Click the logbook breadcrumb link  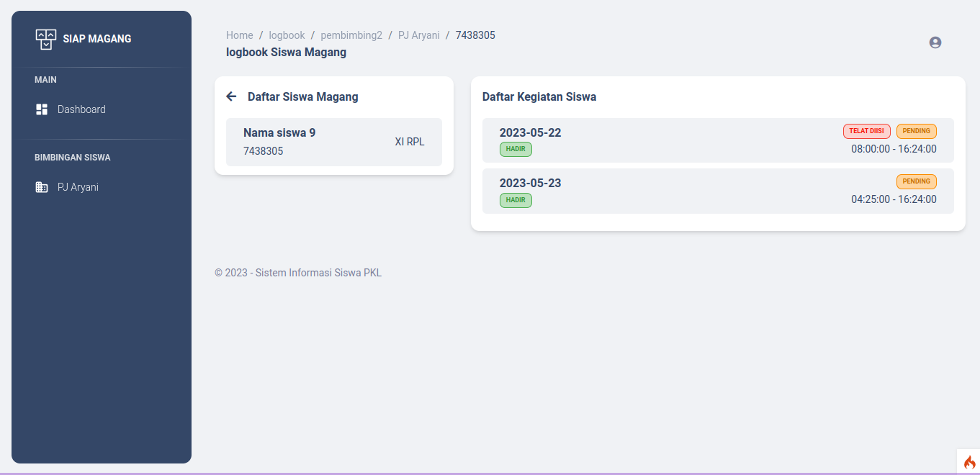coord(287,35)
